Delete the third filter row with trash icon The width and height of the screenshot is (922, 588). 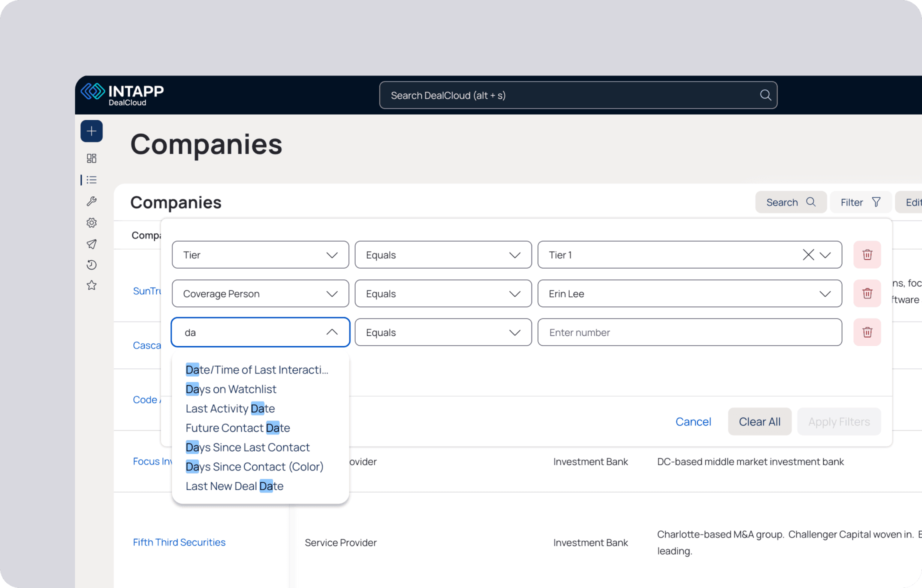[x=867, y=332]
